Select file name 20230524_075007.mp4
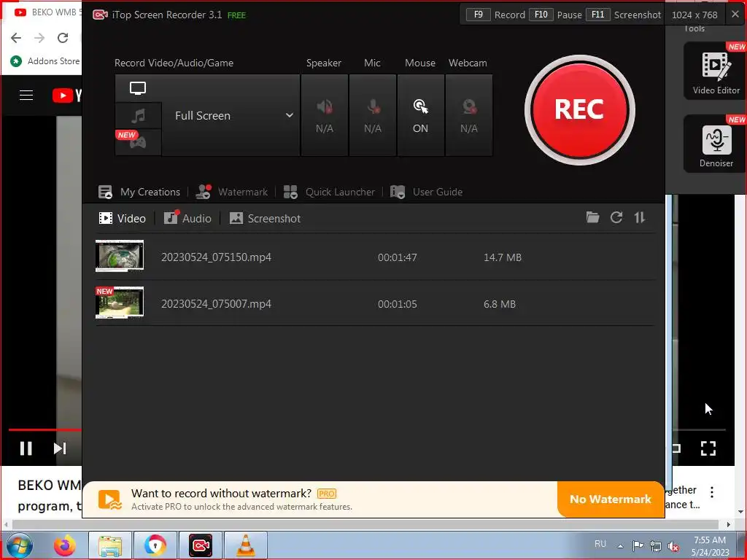747x560 pixels. 216,304
